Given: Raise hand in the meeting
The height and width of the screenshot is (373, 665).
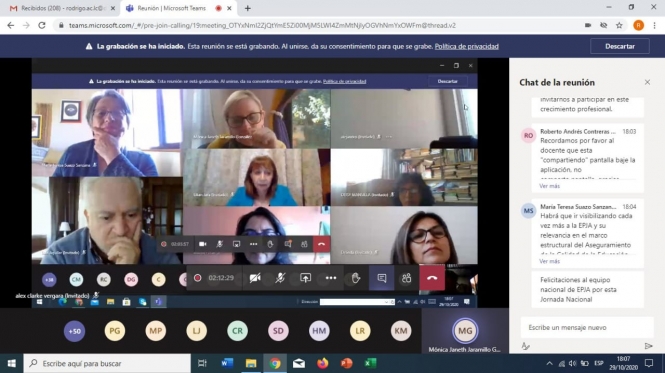Looking at the screenshot, I should pyautogui.click(x=356, y=278).
